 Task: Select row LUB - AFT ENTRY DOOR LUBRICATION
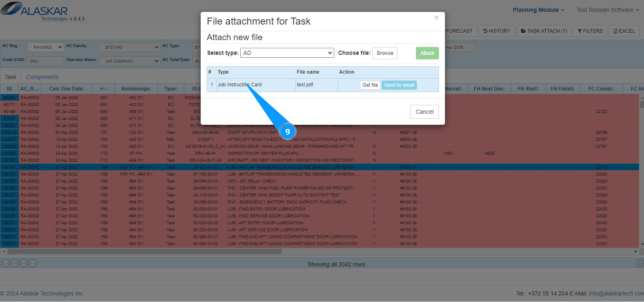point(320,223)
